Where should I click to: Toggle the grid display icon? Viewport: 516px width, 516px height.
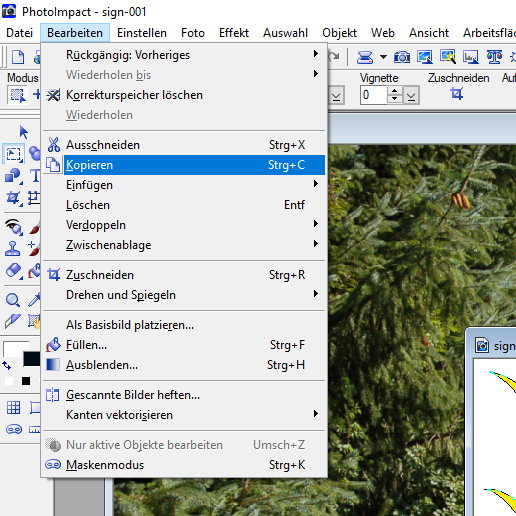[13, 407]
